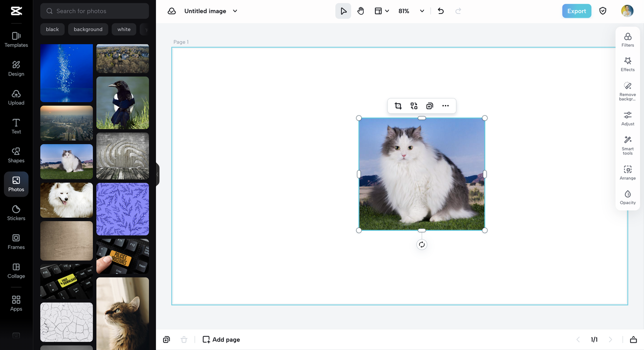
Task: Open the Filters panel
Action: (x=627, y=40)
